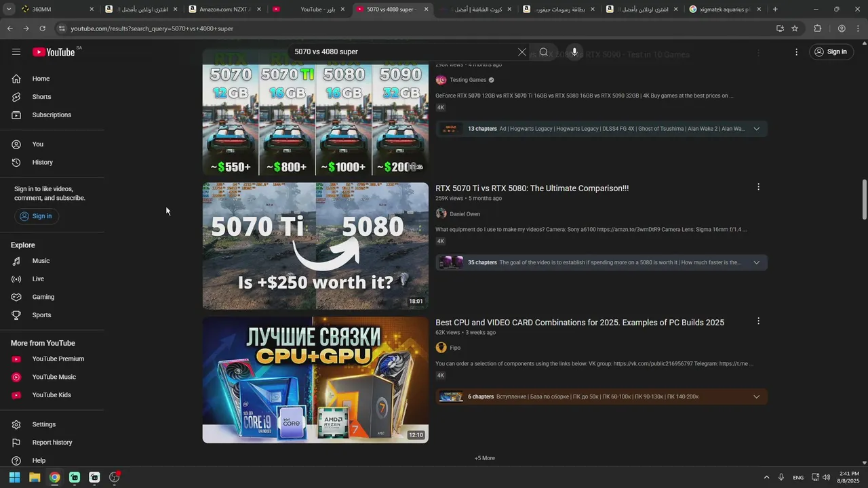This screenshot has width=868, height=488.
Task: Click the magnifier search button
Action: [544, 52]
